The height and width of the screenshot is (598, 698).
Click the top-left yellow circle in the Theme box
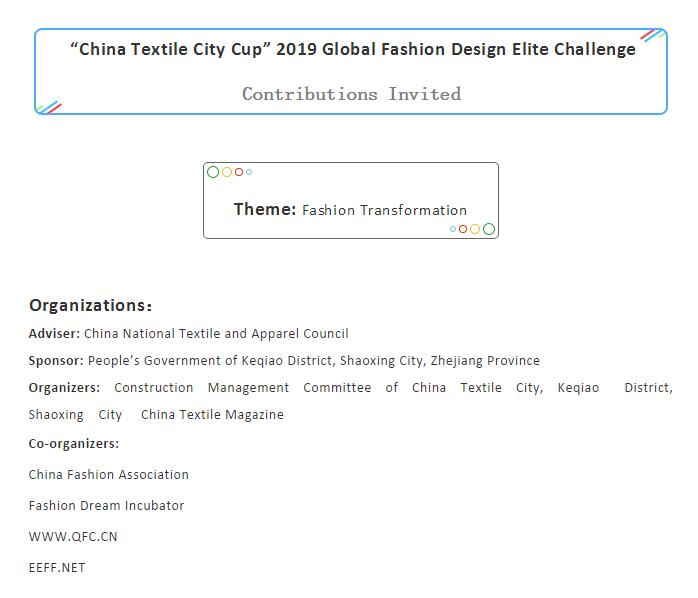tap(227, 172)
